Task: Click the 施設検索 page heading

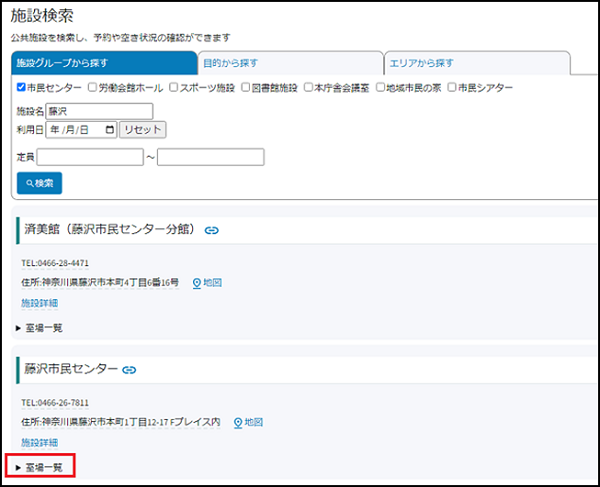Action: click(x=42, y=16)
